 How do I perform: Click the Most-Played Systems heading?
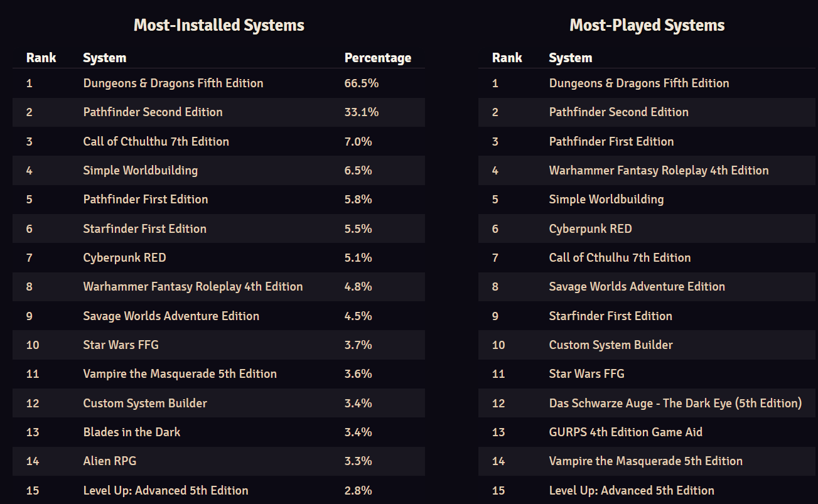coord(647,26)
